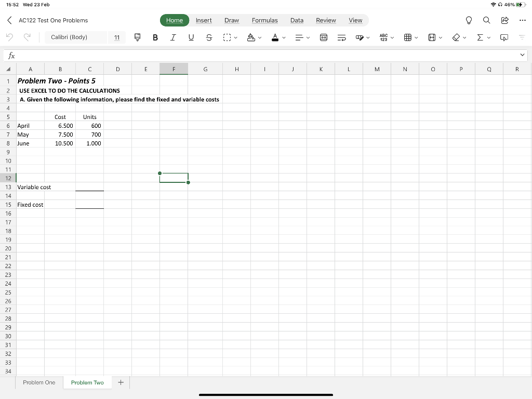Open the comment/note icon in ribbon
The image size is (532, 399).
click(x=504, y=37)
